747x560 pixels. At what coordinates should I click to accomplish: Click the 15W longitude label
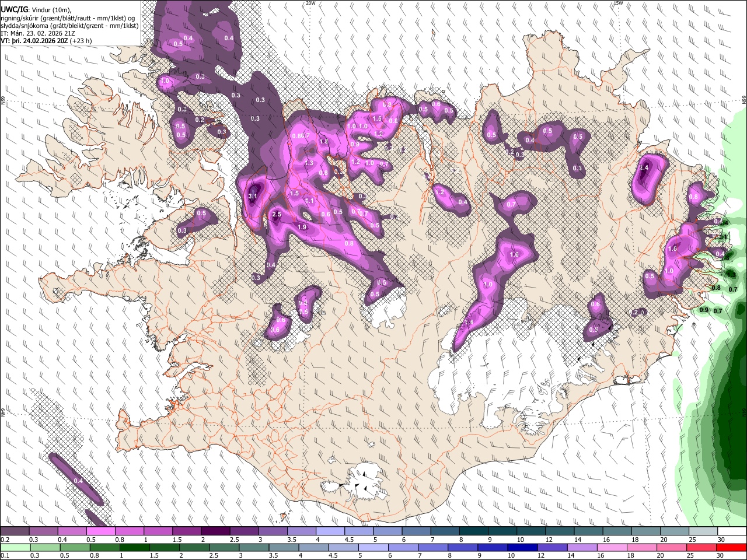coord(618,3)
